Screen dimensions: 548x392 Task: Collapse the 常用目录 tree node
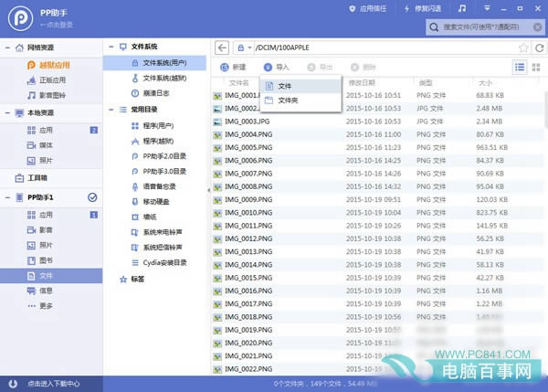(x=111, y=110)
